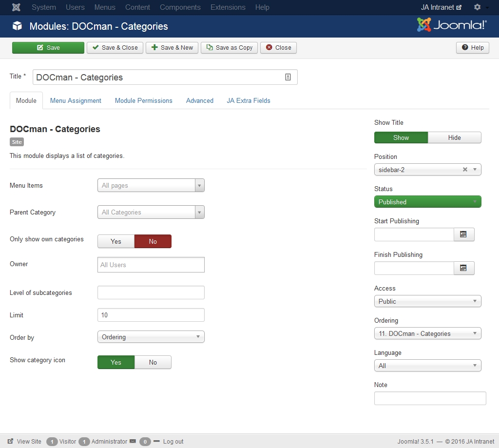Viewport: 499px width, 448px height.
Task: Click the Owner All Users field
Action: point(151,265)
